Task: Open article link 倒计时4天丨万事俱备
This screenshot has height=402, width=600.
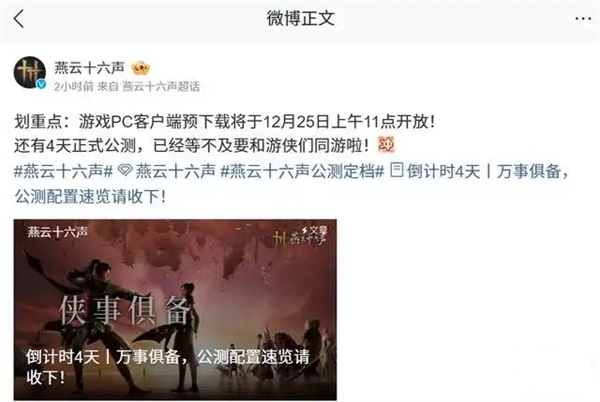Action: (x=484, y=171)
